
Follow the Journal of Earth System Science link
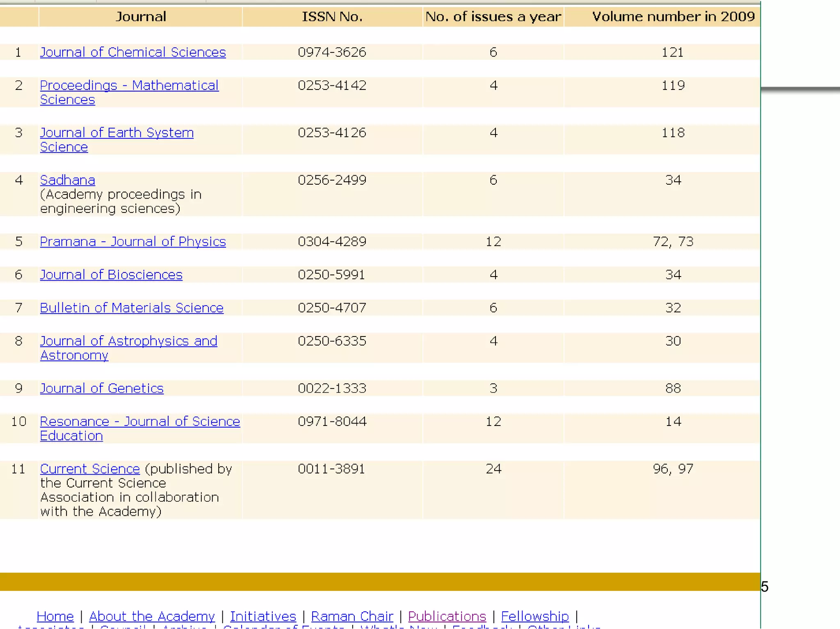click(116, 133)
